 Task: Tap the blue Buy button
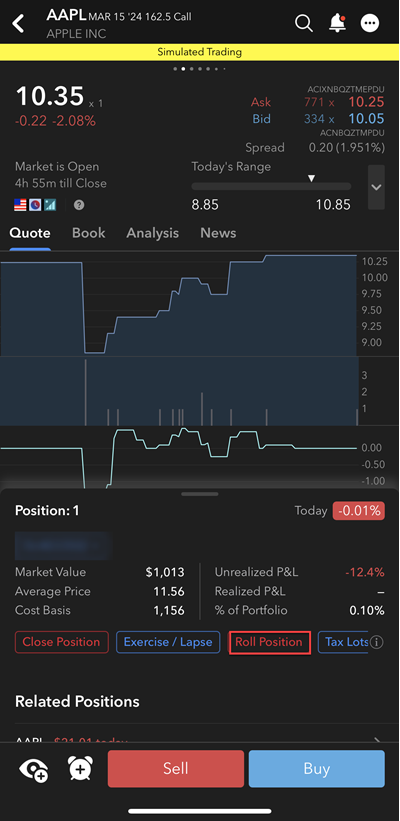(317, 769)
